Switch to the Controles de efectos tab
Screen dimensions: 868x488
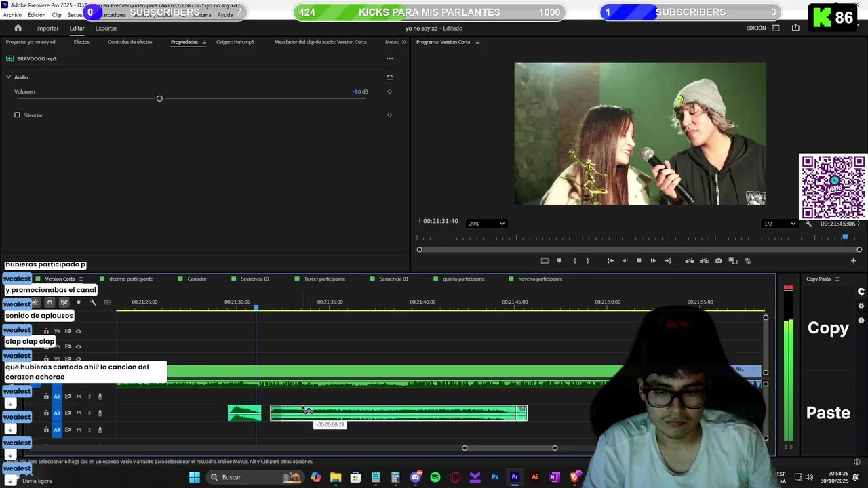130,42
